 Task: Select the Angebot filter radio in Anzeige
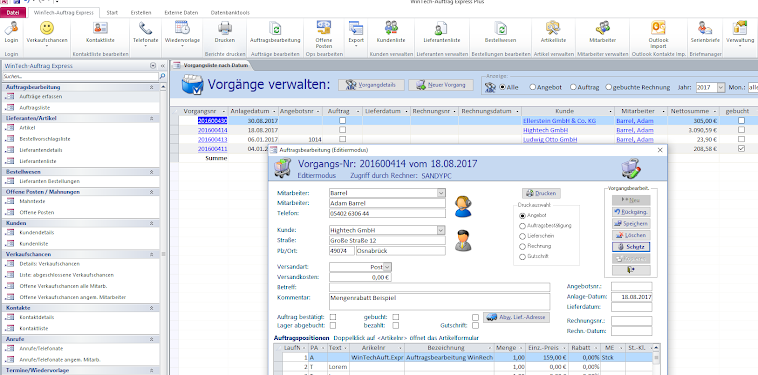[x=533, y=87]
